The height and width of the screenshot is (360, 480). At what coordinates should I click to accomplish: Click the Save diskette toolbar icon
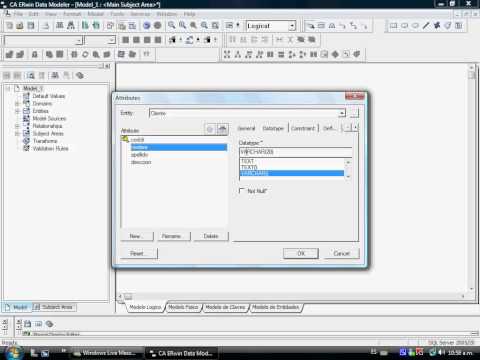tap(31, 26)
